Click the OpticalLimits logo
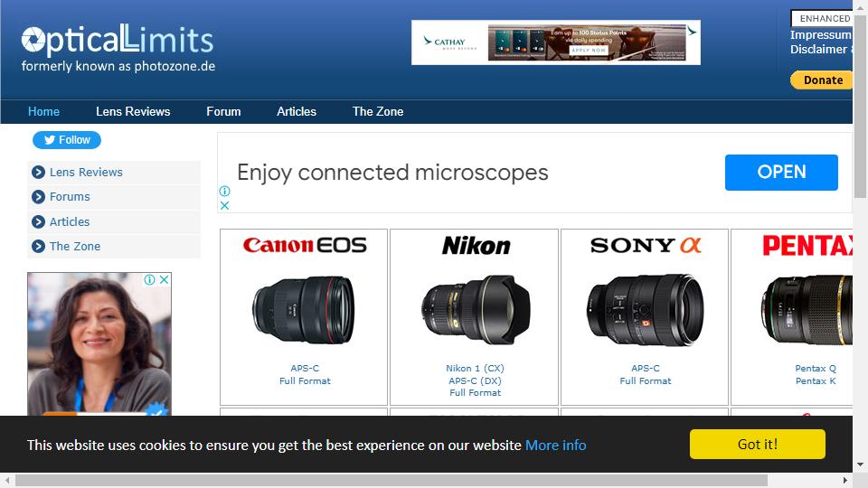Screen dimensions: 868x488 pos(118,48)
